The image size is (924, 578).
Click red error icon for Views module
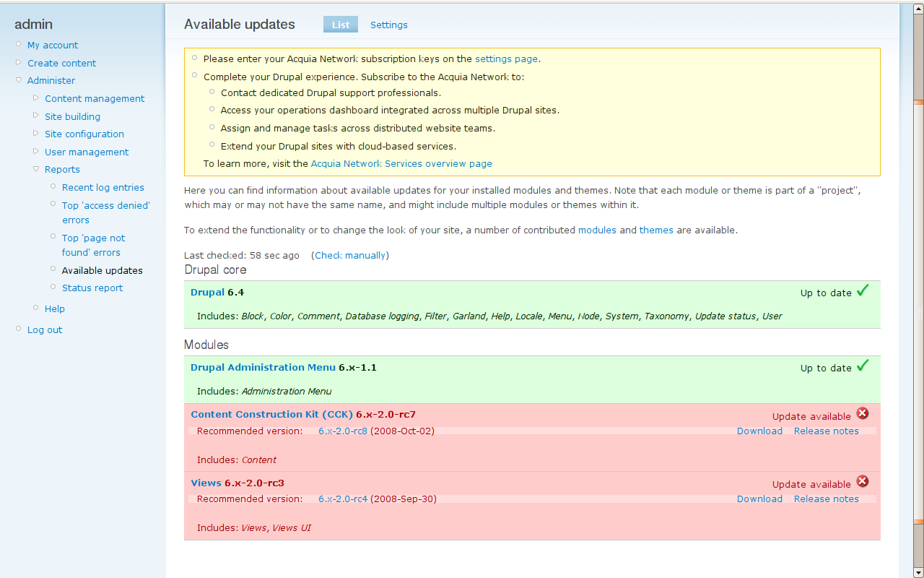(863, 482)
